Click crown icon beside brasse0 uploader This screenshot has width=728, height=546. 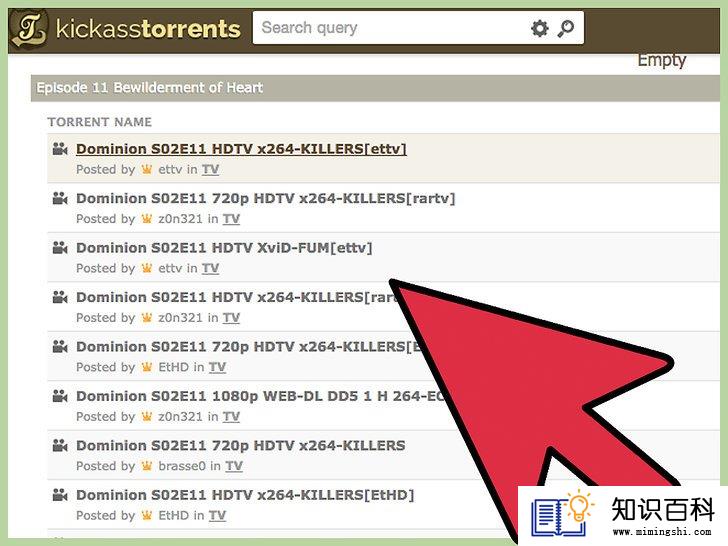coord(147,466)
